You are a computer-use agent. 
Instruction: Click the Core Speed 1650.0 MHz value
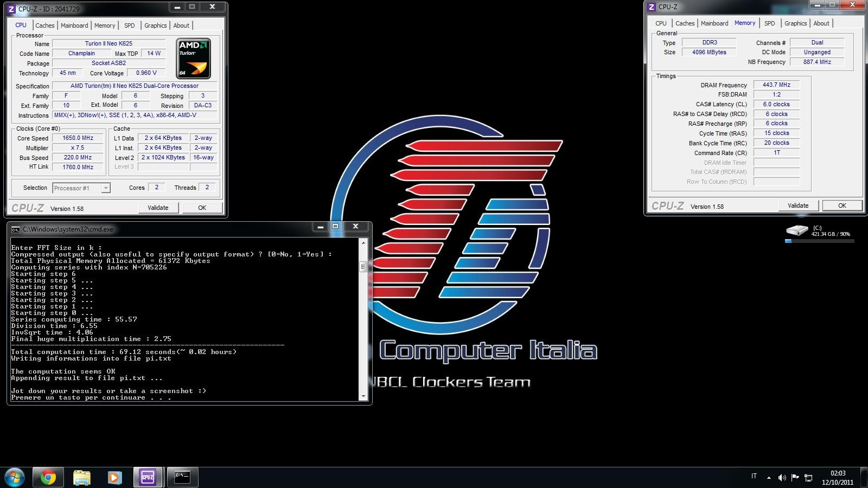click(78, 138)
